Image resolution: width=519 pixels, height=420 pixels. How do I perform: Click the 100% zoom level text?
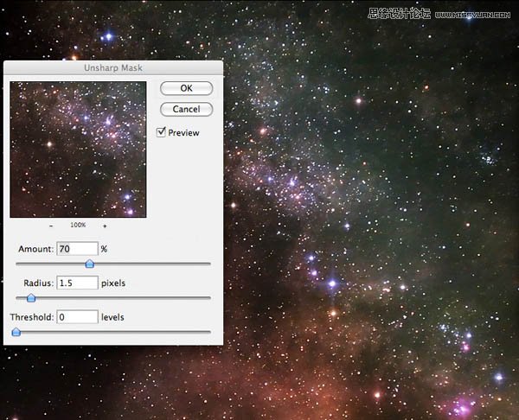coord(78,225)
